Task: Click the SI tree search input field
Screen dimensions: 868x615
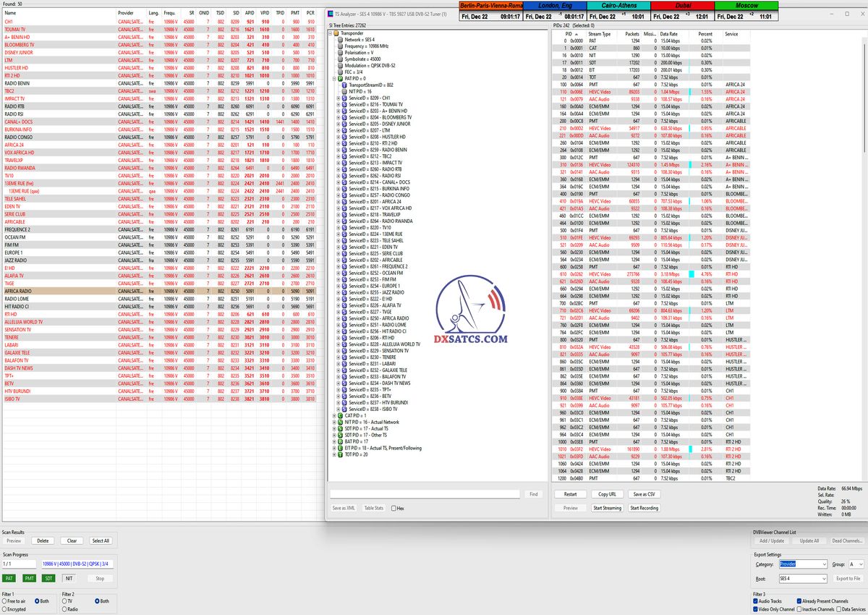Action: [425, 494]
